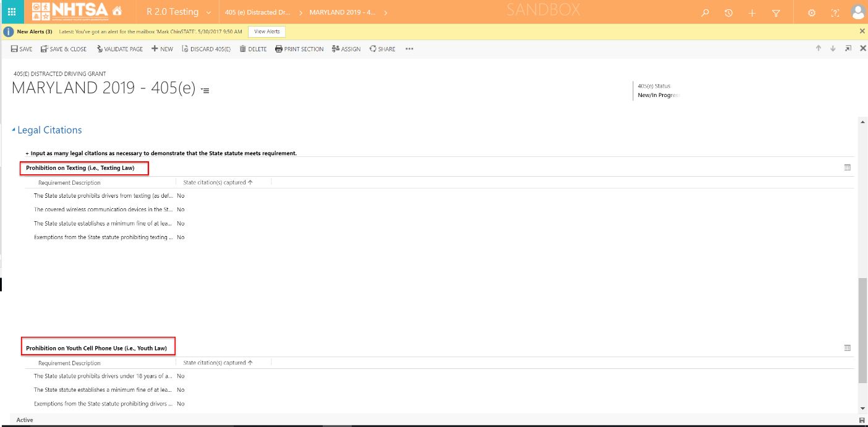
Task: Go to previous record up arrow
Action: tap(819, 48)
